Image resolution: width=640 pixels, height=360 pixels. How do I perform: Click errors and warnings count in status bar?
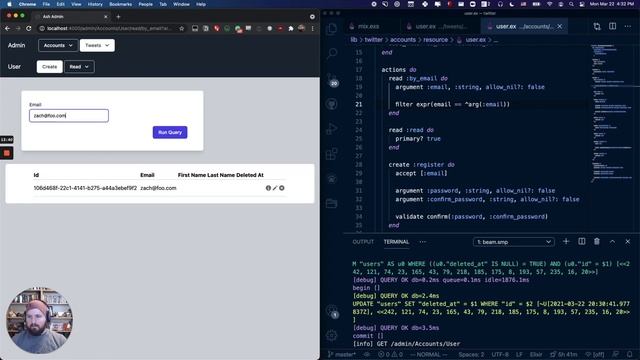tap(390, 354)
